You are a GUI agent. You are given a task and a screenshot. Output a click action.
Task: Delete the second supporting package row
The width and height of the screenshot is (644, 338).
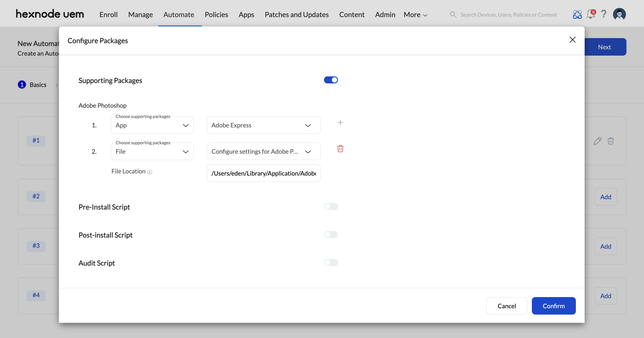[x=340, y=149]
